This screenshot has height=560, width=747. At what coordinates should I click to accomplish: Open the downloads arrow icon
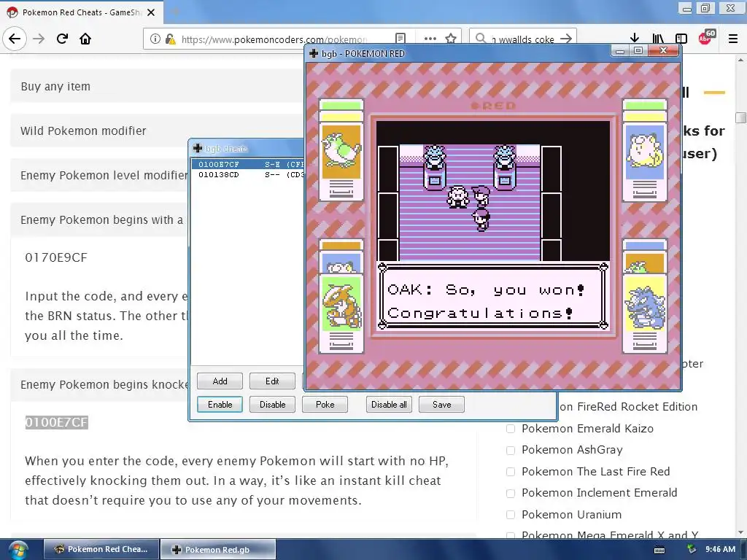click(634, 39)
